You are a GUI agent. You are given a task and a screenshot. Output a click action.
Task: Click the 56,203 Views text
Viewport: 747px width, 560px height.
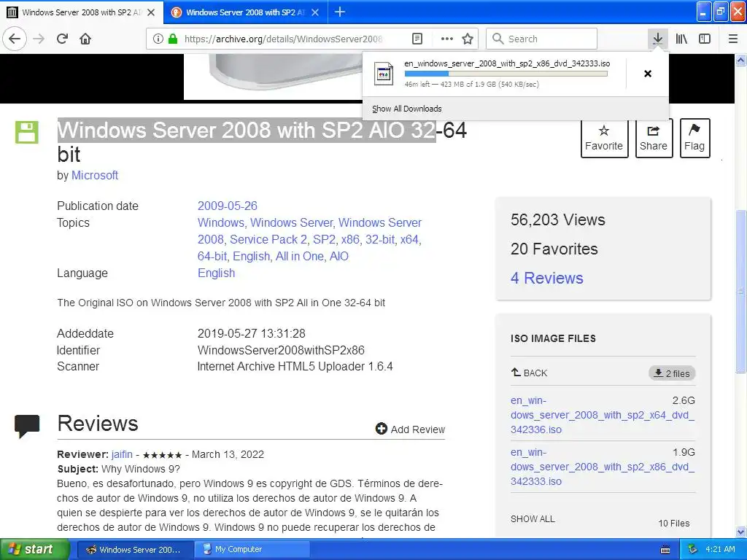click(558, 220)
